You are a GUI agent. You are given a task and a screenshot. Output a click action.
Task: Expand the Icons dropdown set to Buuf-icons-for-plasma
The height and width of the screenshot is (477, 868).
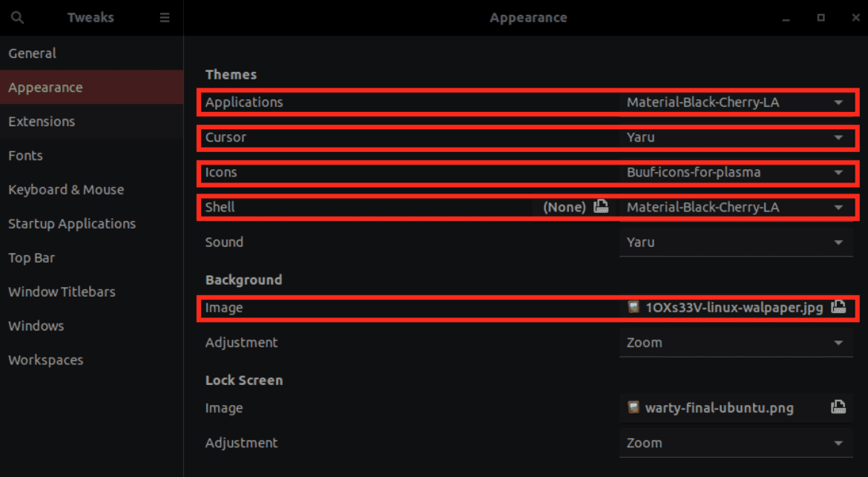(736, 172)
